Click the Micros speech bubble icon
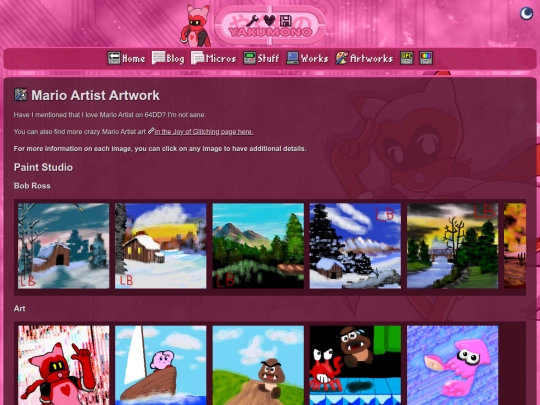This screenshot has width=540, height=405. pos(198,58)
